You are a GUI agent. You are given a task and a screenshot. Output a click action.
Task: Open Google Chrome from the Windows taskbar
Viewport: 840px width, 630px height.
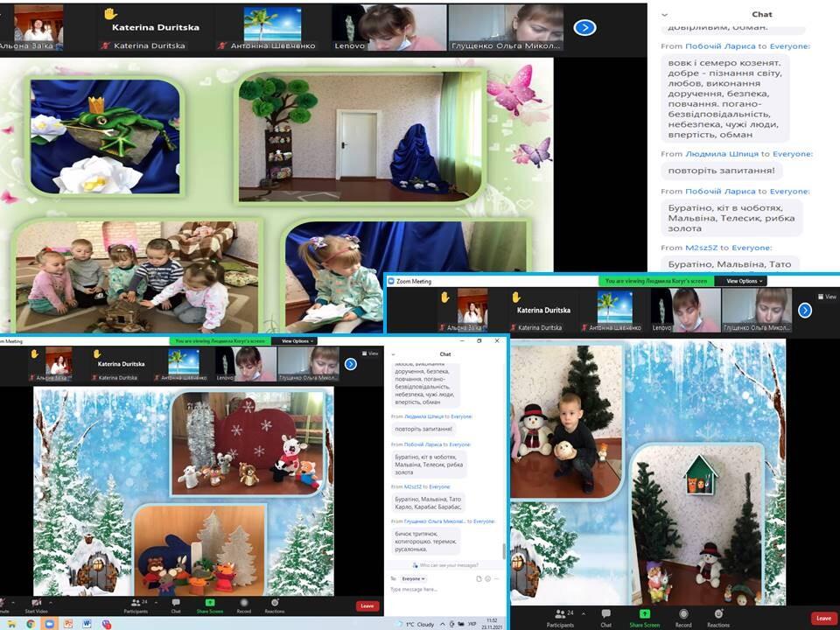[x=31, y=624]
